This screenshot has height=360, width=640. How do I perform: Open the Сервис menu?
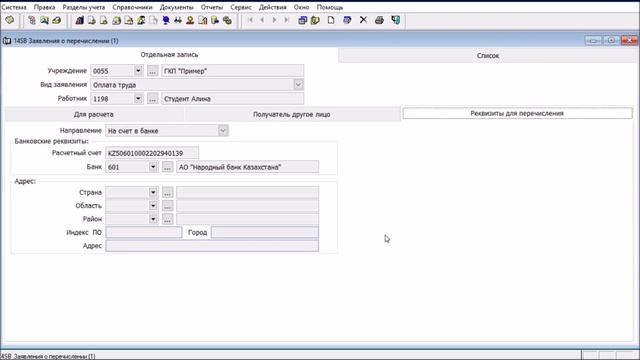click(x=241, y=7)
